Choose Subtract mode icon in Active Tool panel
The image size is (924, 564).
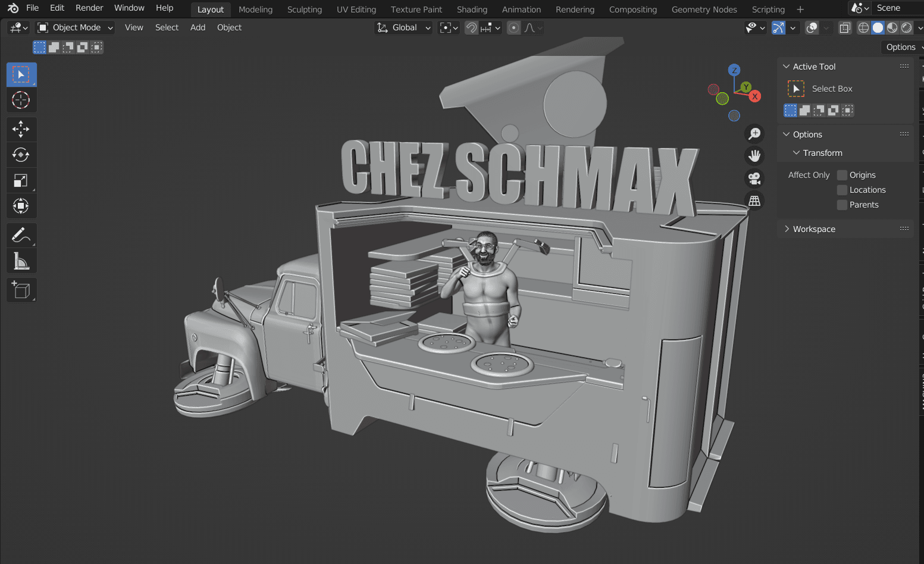pyautogui.click(x=819, y=110)
